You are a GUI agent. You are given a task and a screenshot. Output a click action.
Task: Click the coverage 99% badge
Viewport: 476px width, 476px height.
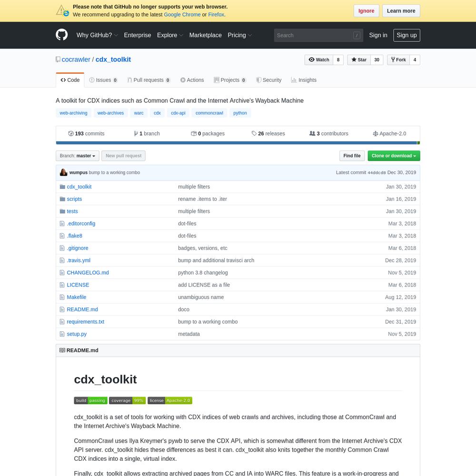click(x=127, y=400)
